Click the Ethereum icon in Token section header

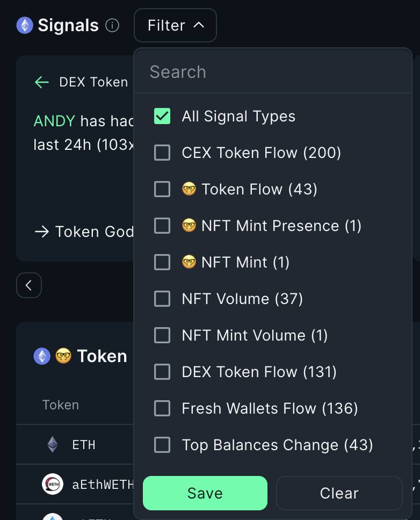(42, 356)
